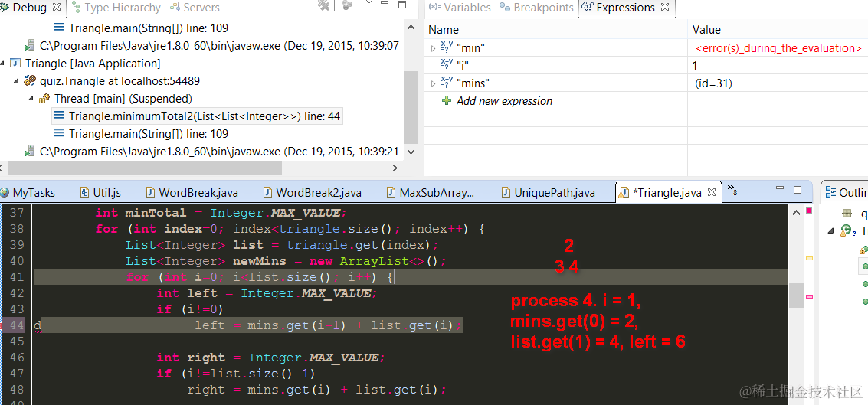Click editor vertical scrollbar up arrow
The image size is (868, 405).
click(x=795, y=211)
